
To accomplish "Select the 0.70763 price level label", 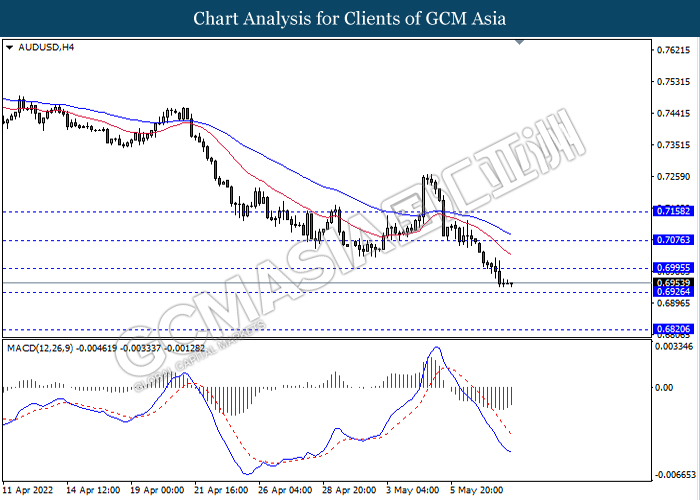I will [x=673, y=240].
